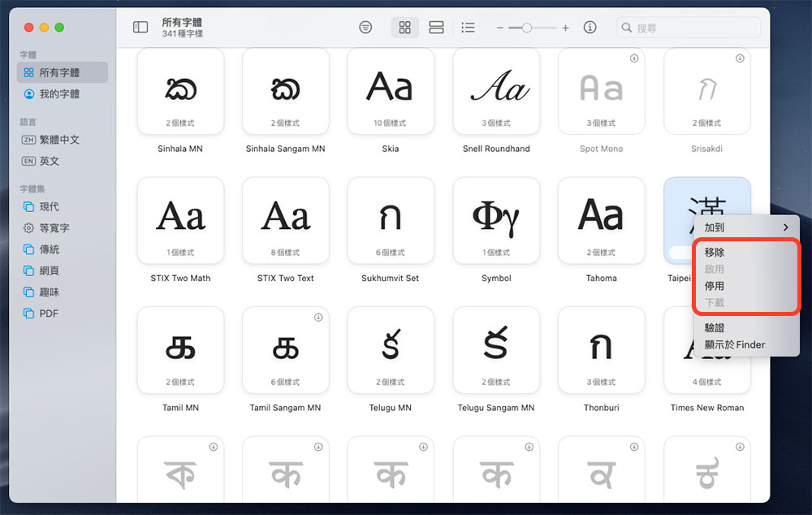This screenshot has width=812, height=515.
Task: Open 我的字體 in the sidebar
Action: [x=59, y=94]
